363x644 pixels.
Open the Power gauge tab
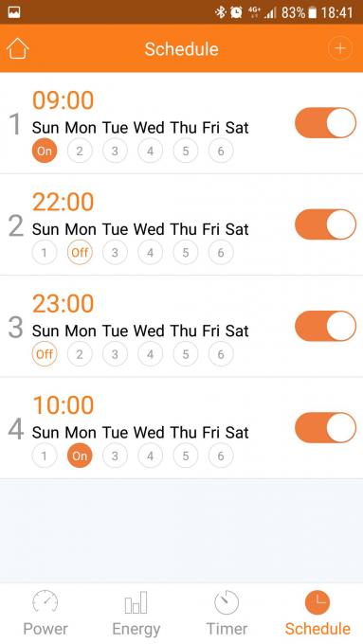45,614
